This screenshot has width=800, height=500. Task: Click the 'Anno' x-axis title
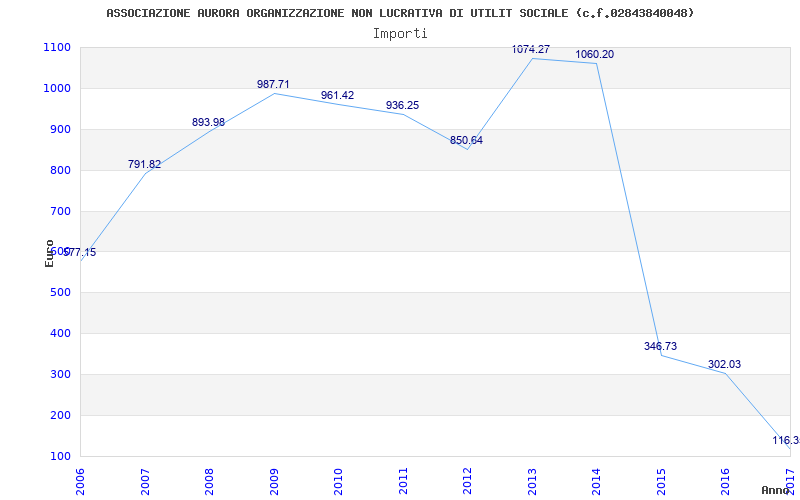[x=776, y=490]
